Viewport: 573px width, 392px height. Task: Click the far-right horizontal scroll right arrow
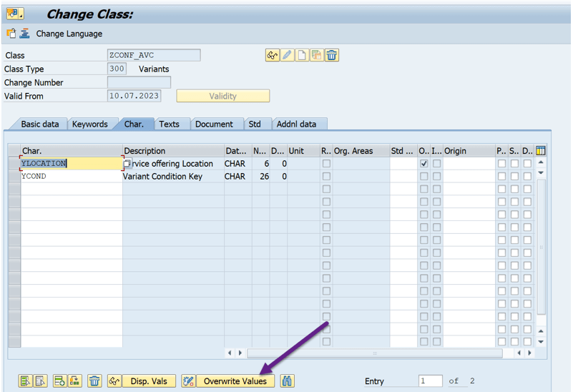tap(529, 353)
